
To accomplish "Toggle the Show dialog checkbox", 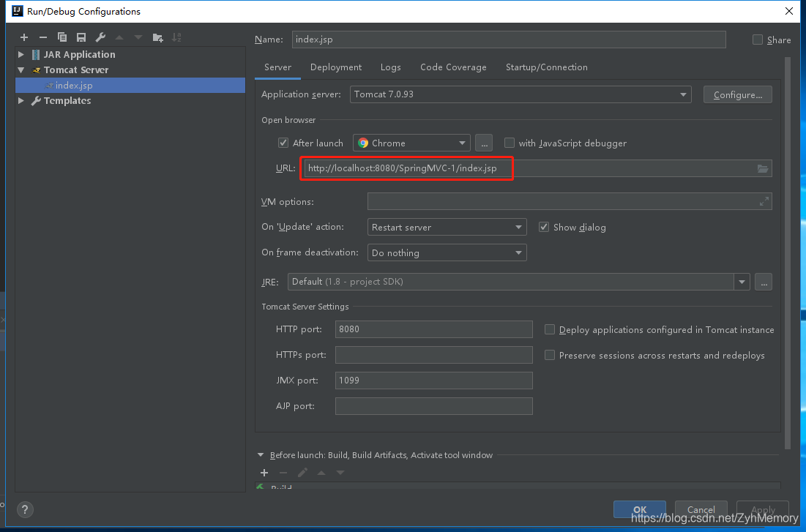I will coord(544,227).
